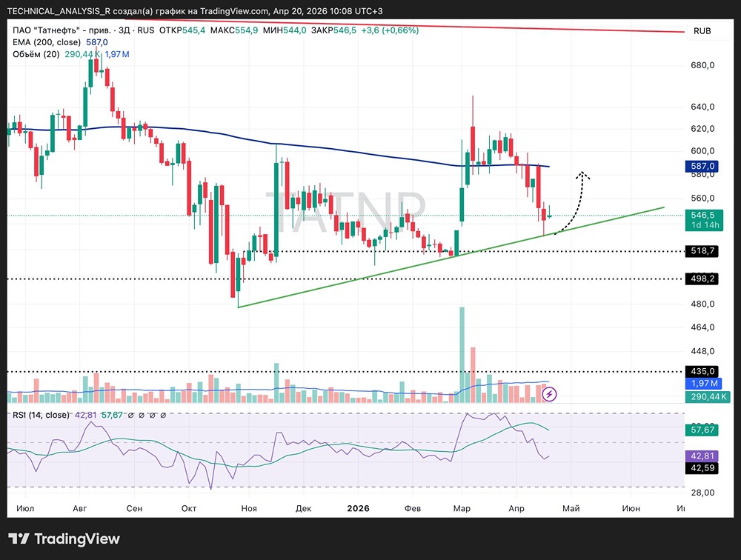Click the 587,0 EMA price label on axis
The image size is (741, 560).
[702, 166]
